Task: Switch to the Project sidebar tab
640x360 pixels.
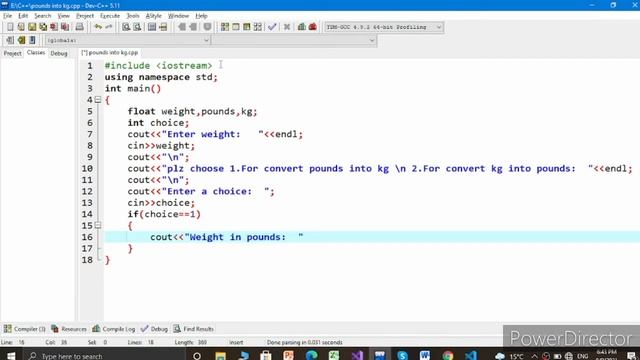Action: (12, 53)
